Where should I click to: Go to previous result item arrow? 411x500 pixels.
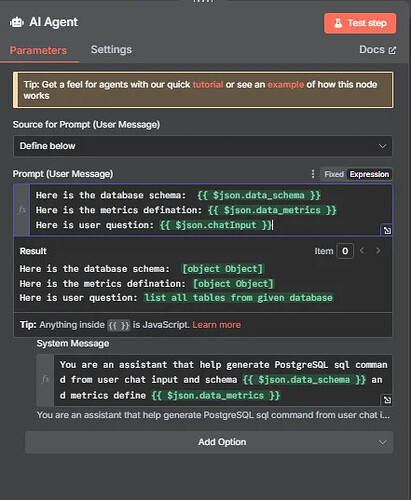pos(362,250)
